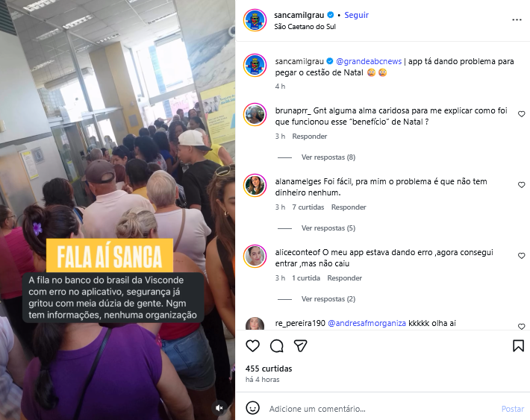Open the three-dot more options menu

pos(517,20)
